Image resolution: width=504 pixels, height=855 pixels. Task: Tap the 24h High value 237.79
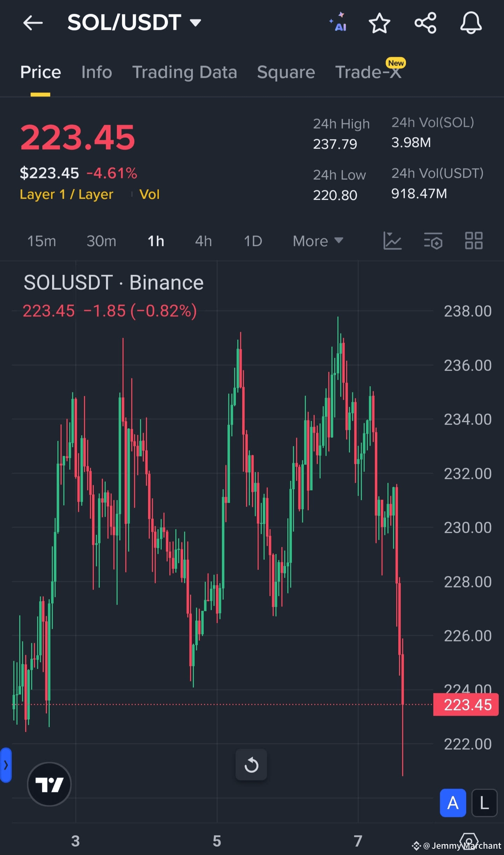coord(335,144)
